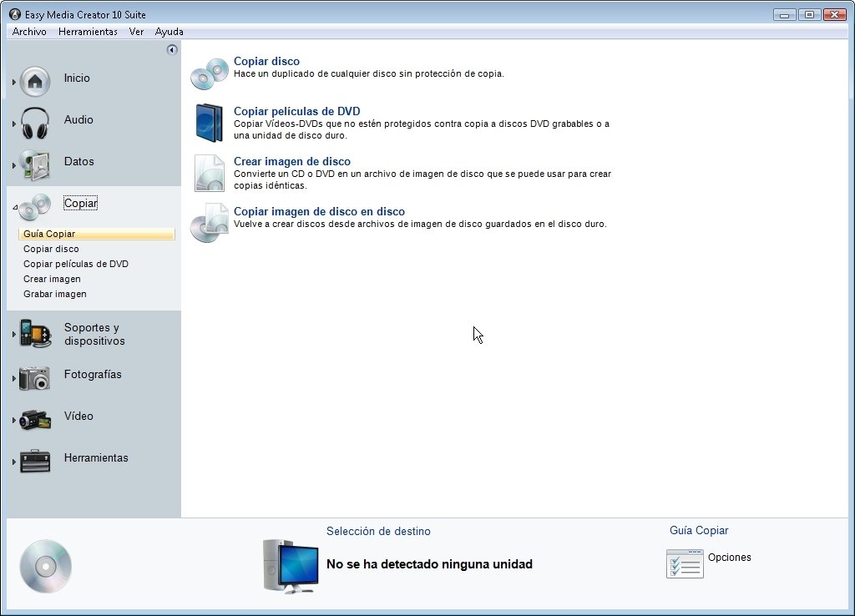Screen dimensions: 855x616
Task: Expand the Audio category arrow
Action: [13, 124]
